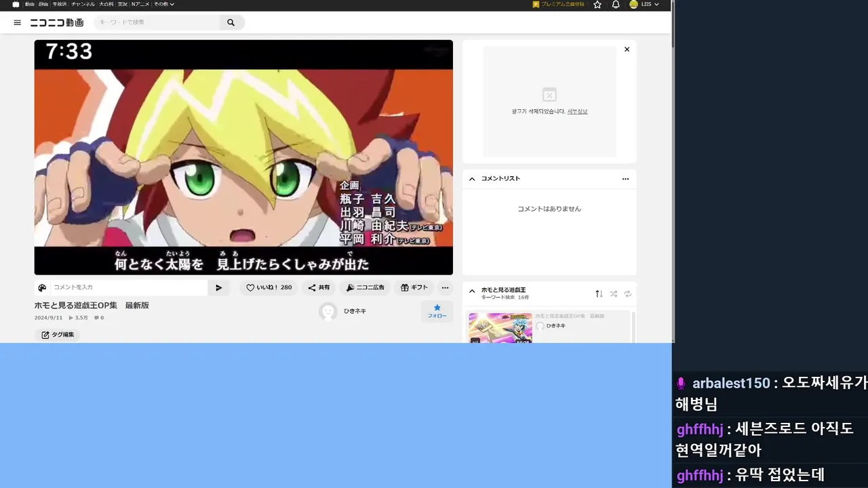Click upload date 2024/9/11
868x488 pixels.
click(48, 318)
